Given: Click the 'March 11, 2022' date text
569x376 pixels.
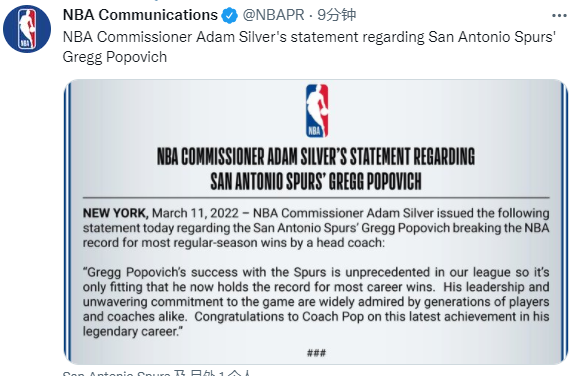Looking at the screenshot, I should (x=195, y=213).
